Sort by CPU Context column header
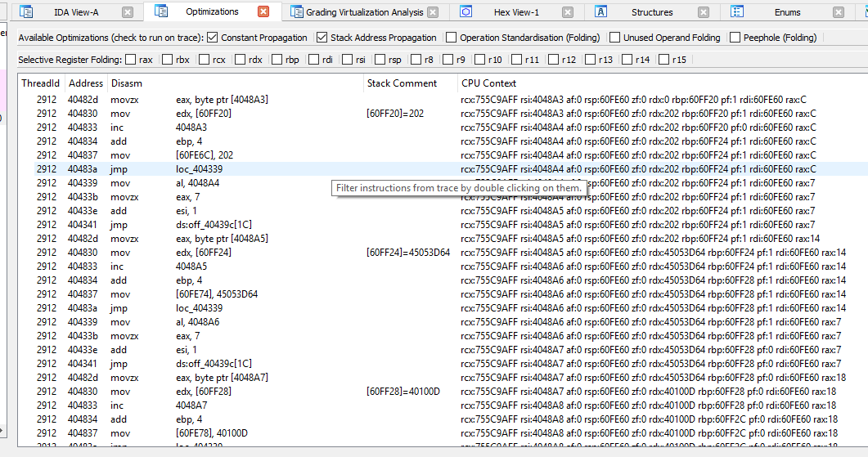868x457 pixels. point(663,83)
